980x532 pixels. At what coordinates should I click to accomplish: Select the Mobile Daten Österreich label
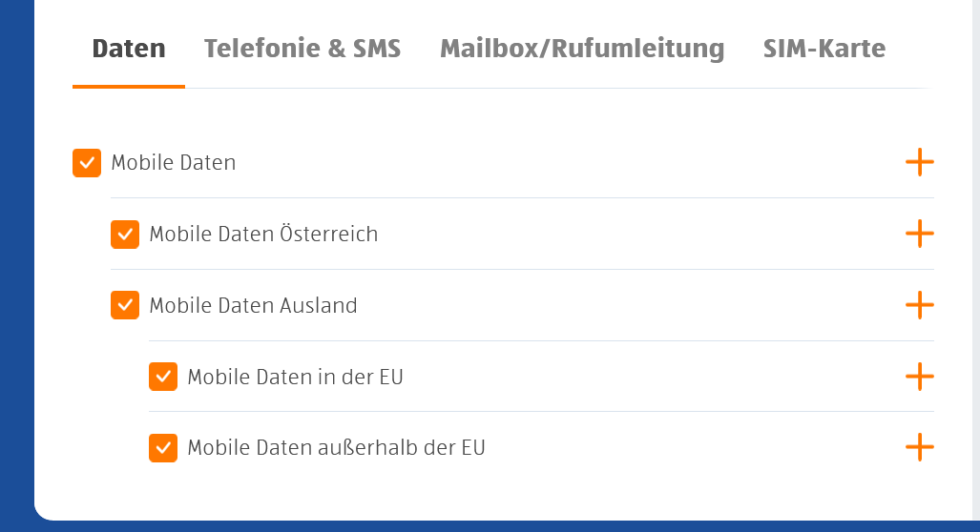pyautogui.click(x=263, y=235)
